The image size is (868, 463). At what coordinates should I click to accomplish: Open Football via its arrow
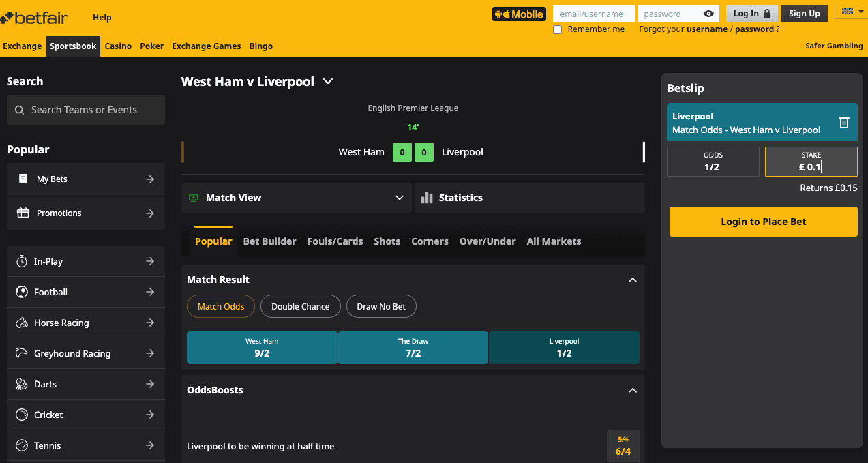tap(150, 292)
